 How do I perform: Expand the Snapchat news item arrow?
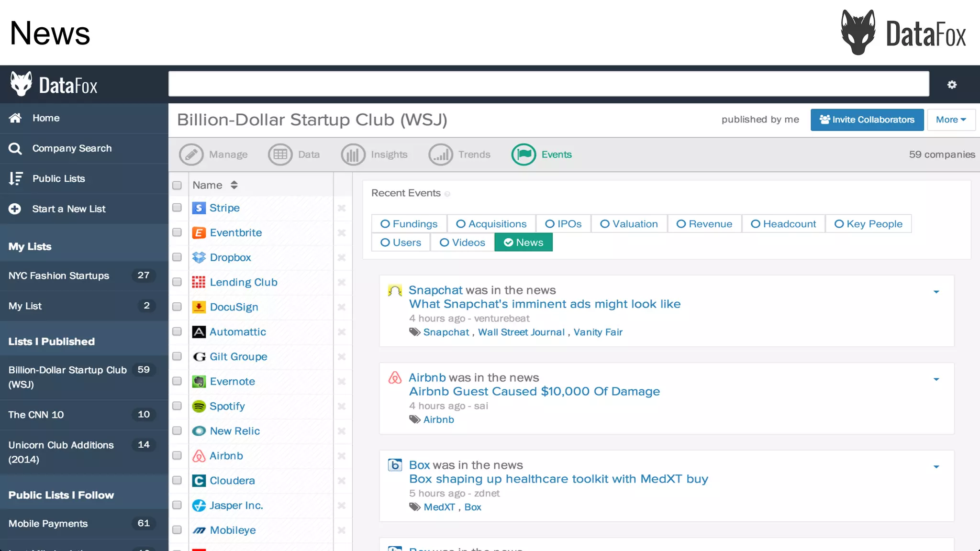[x=936, y=292]
